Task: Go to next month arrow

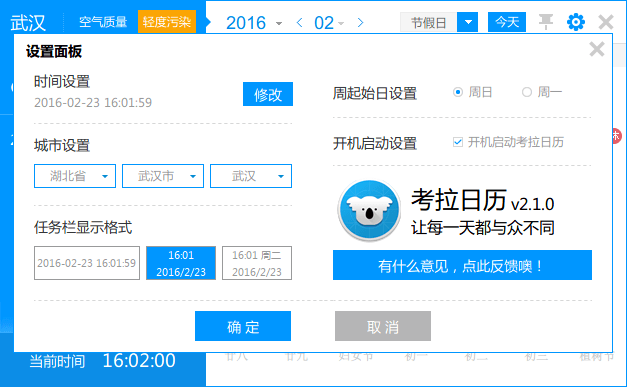Action: coord(360,22)
